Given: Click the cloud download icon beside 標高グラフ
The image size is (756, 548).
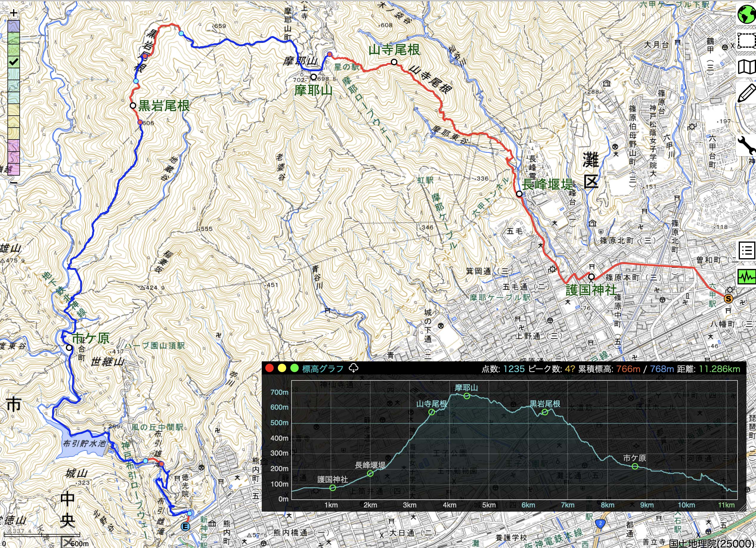Looking at the screenshot, I should (x=353, y=368).
